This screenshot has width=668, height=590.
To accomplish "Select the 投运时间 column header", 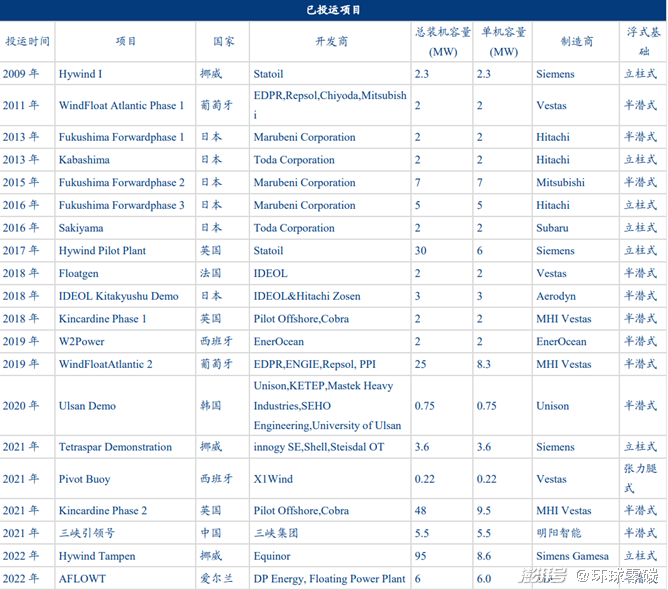I will tap(27, 42).
